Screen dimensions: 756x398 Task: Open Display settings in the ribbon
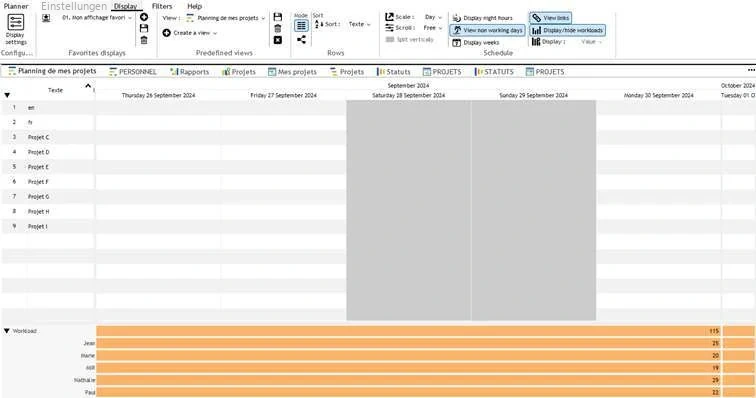coord(15,30)
